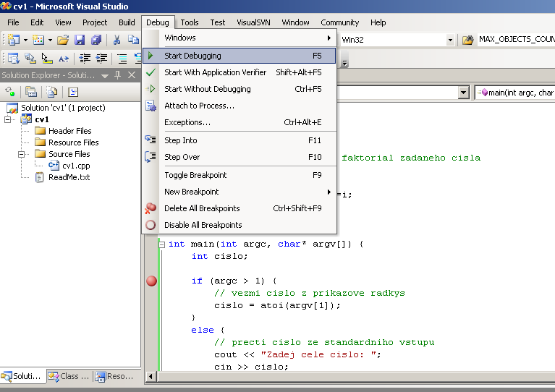
Task: Choose Disable All Breakpoints
Action: pyautogui.click(x=240, y=225)
